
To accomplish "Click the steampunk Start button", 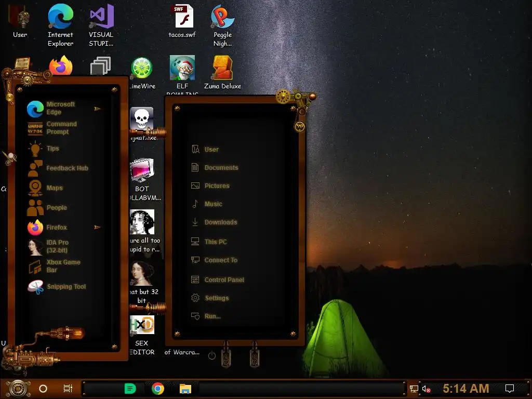I will (x=17, y=389).
